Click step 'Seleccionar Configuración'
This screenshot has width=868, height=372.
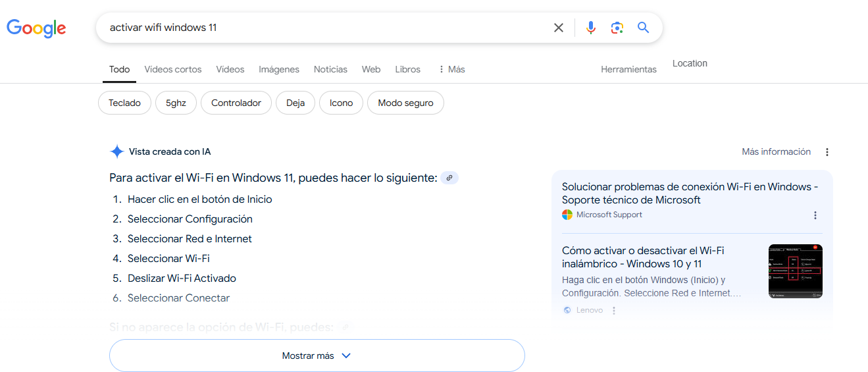(190, 219)
